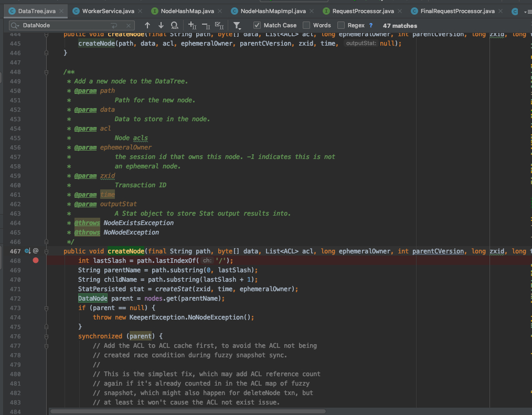
Task: Click the highlighted time param on line 461
Action: point(108,195)
